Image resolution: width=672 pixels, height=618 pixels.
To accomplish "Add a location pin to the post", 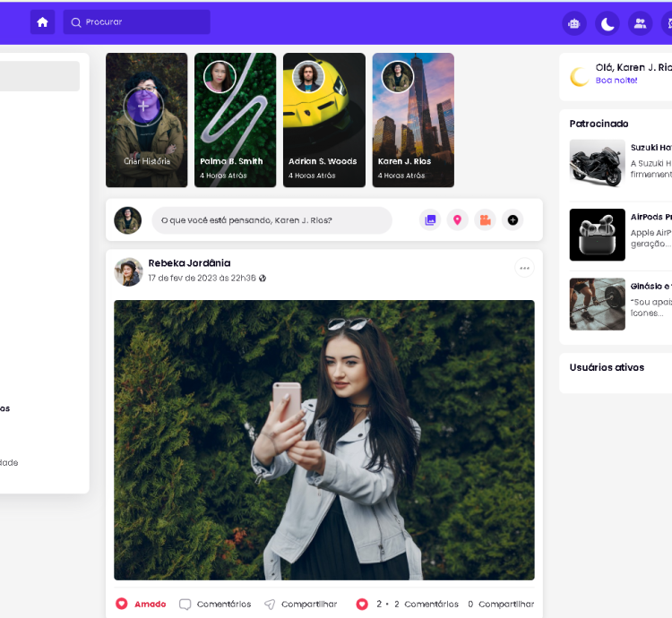I will (458, 219).
